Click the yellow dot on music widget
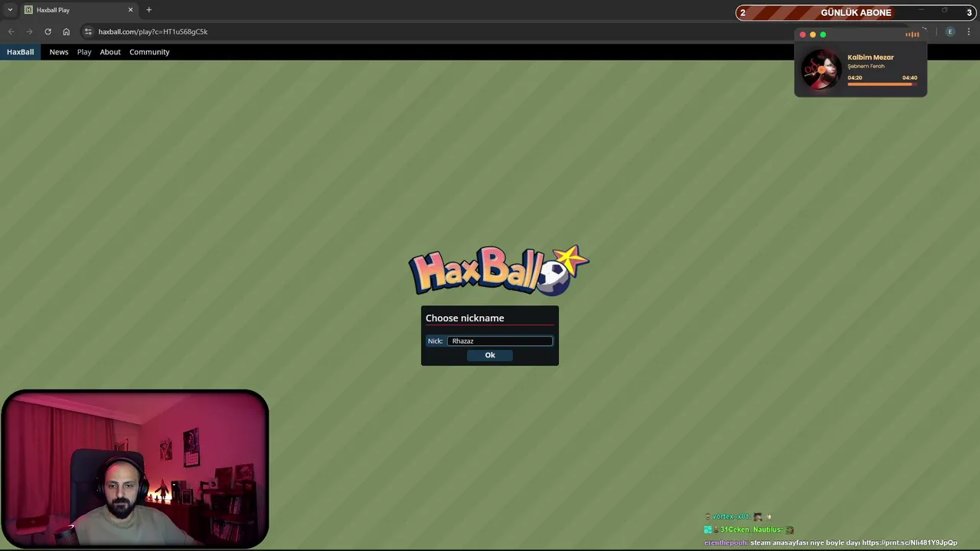 [812, 34]
